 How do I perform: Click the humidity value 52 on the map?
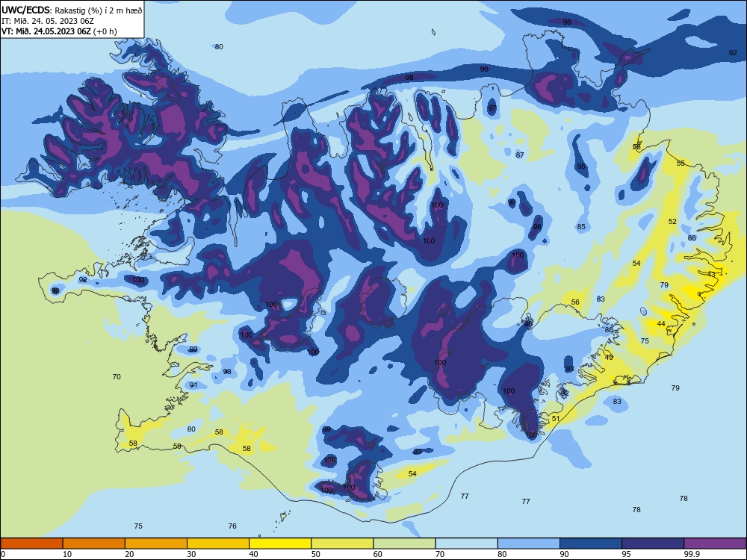tap(672, 222)
